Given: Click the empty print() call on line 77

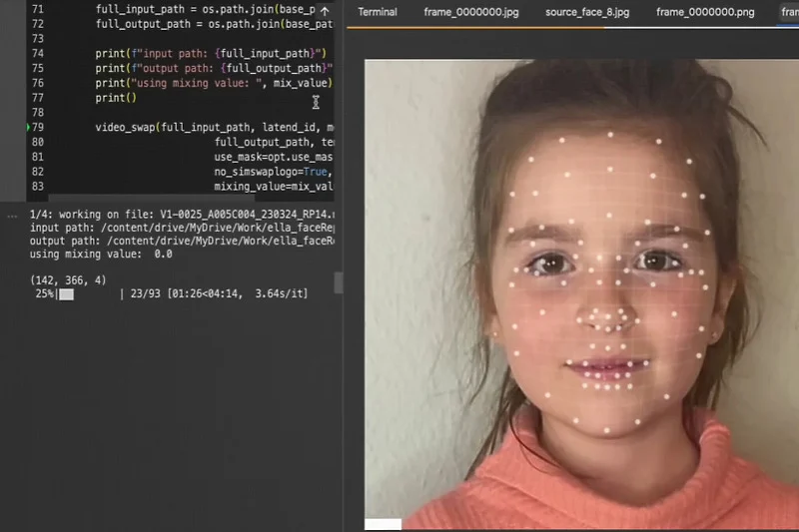Looking at the screenshot, I should (116, 98).
